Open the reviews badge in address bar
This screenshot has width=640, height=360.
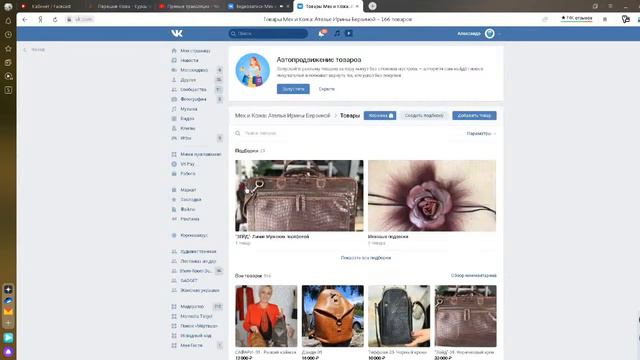click(x=577, y=18)
